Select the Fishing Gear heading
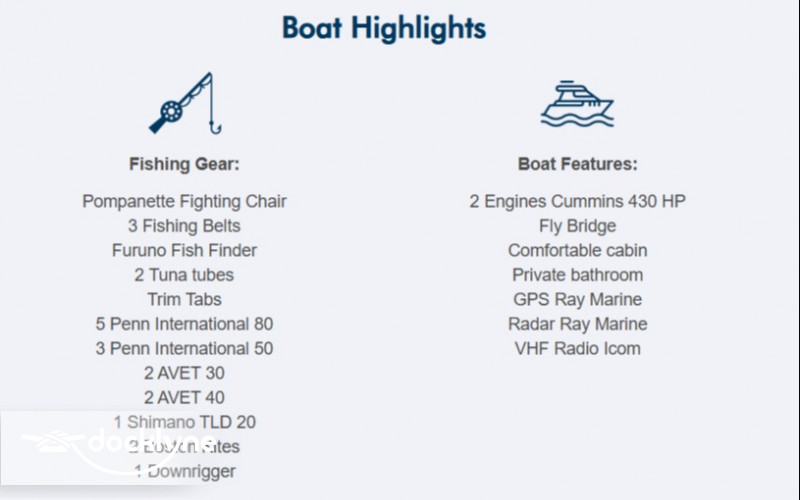Screen dimensions: 800x500 pyautogui.click(x=184, y=164)
